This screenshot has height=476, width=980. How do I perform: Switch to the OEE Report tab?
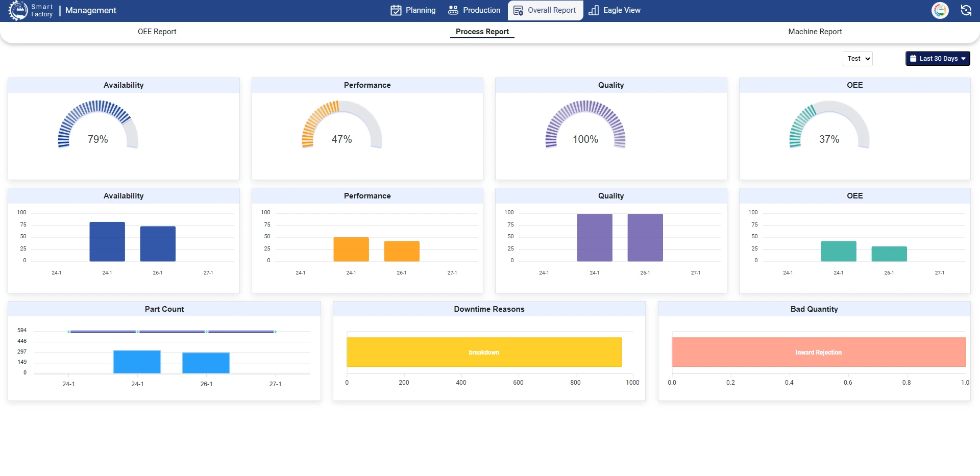click(x=157, y=32)
